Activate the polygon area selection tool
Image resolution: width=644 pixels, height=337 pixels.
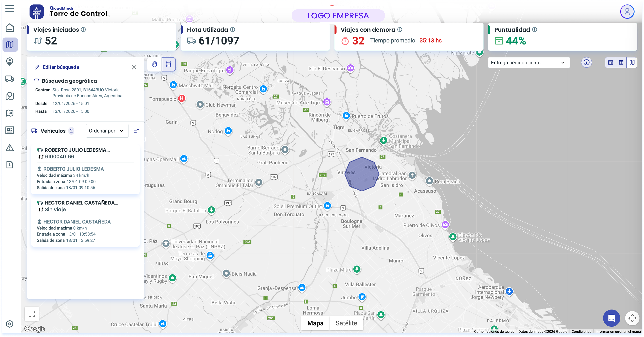tap(169, 64)
